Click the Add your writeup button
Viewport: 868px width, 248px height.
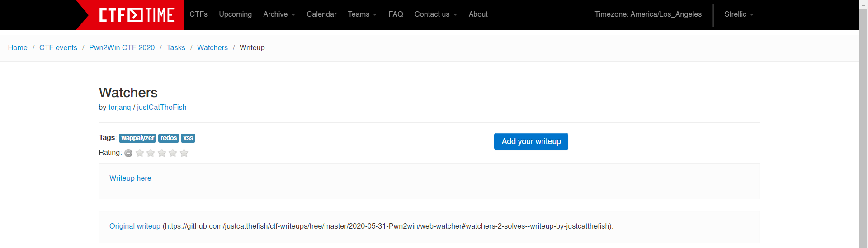pyautogui.click(x=531, y=141)
